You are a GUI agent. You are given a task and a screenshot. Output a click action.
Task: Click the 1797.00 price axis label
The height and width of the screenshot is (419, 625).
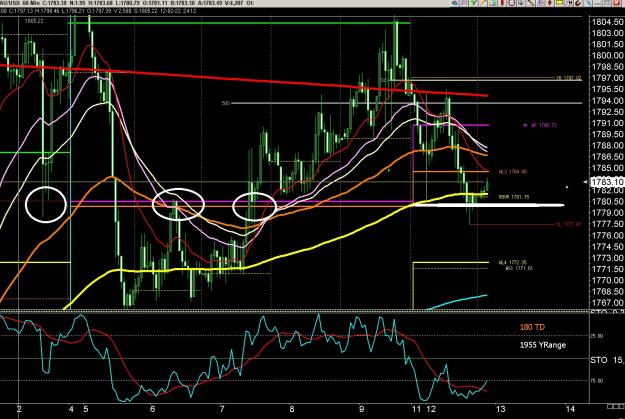(x=607, y=78)
